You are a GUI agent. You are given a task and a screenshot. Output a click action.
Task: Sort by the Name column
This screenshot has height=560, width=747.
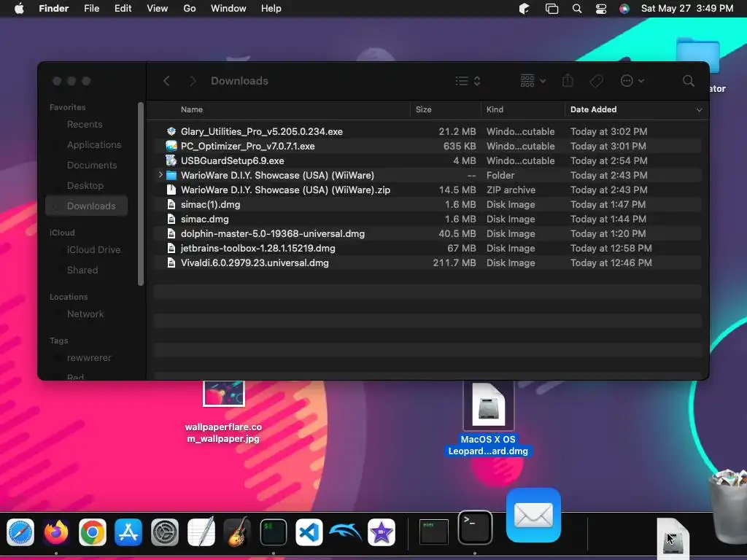coord(192,109)
